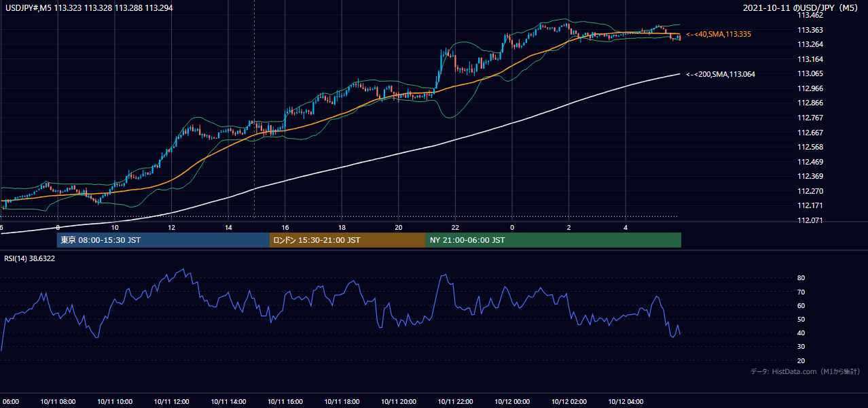Click the NY 21:00-06:00 JST session bar
This screenshot has width=868, height=408.
554,240
